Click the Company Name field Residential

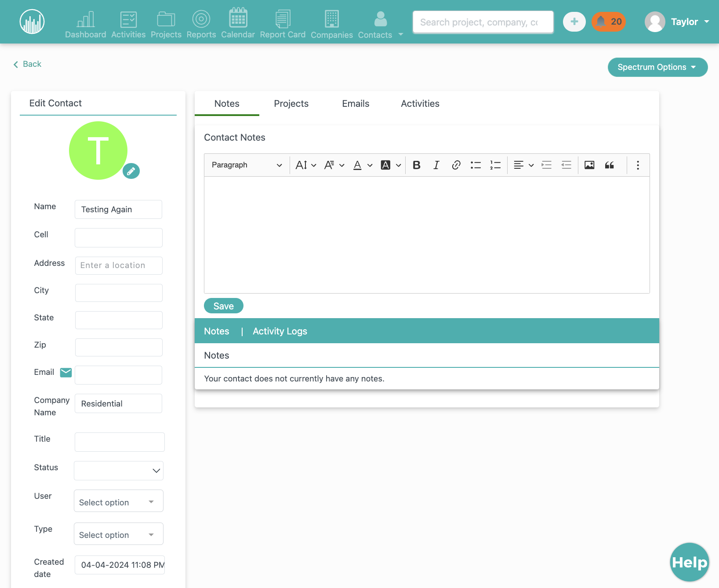pos(118,403)
